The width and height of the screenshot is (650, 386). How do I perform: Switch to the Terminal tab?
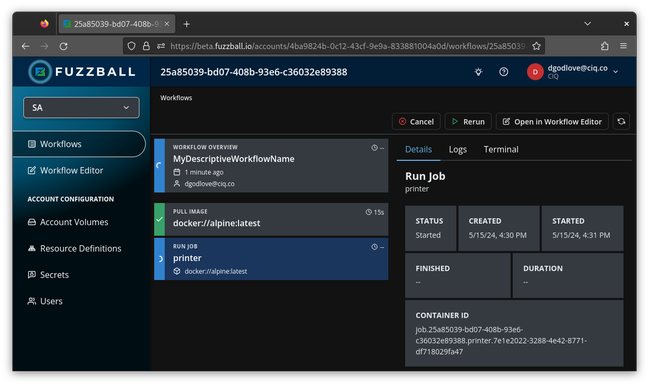[501, 149]
